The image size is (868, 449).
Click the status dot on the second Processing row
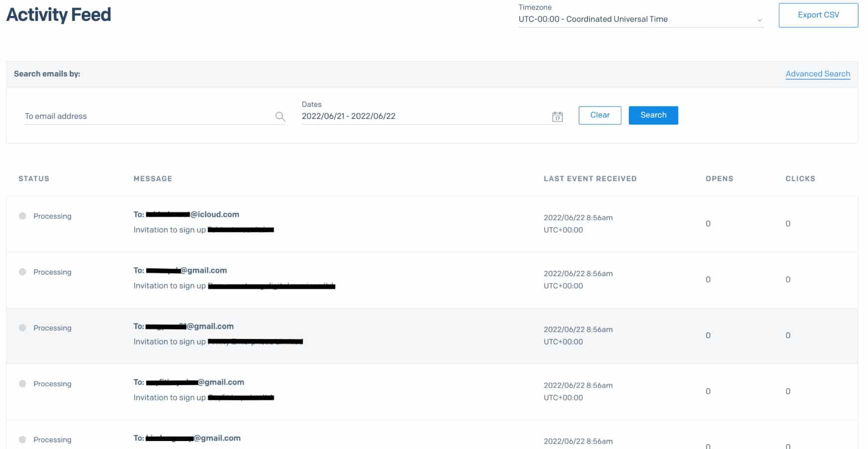tap(22, 272)
